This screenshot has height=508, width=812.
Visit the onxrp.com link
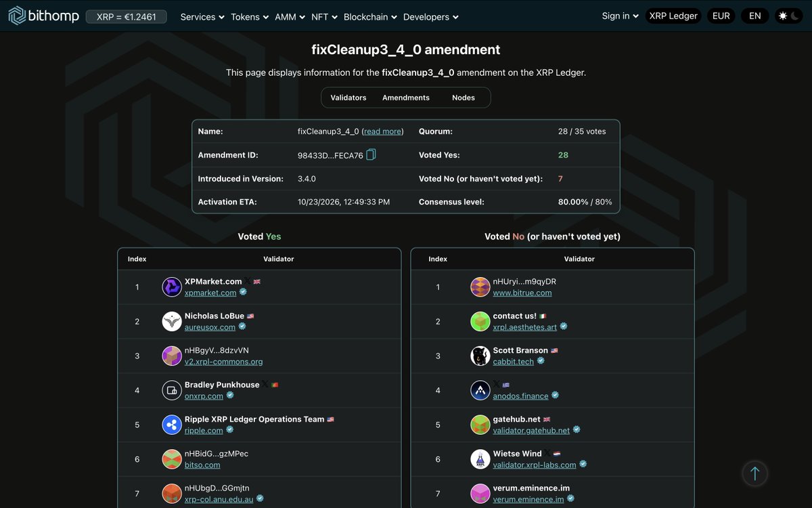pos(204,396)
